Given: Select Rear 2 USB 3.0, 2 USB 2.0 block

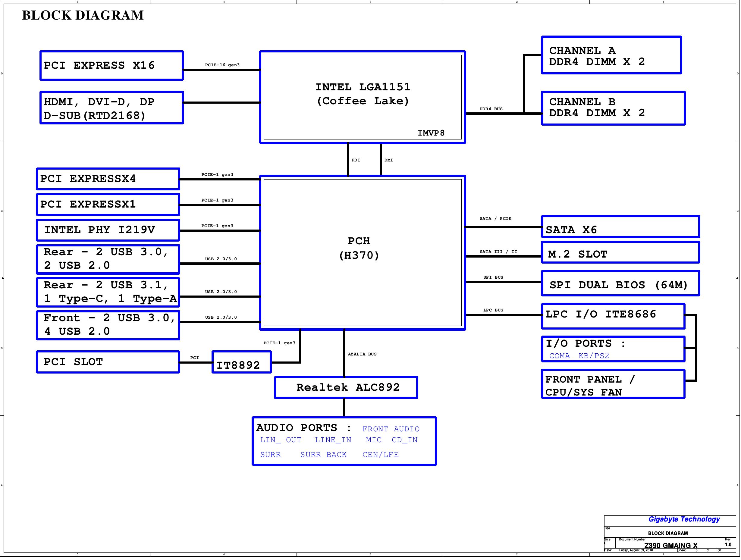Looking at the screenshot, I should point(108,259).
